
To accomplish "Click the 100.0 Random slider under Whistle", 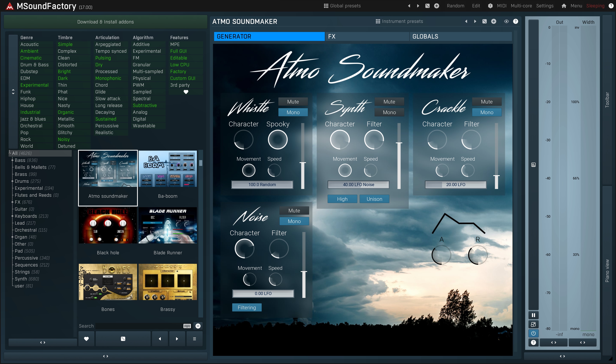I will pos(262,185).
